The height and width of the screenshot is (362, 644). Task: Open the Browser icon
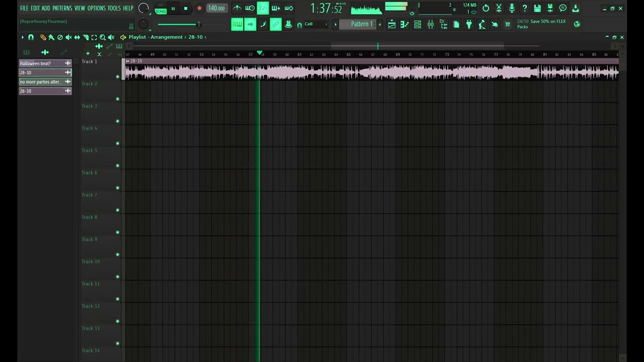(x=444, y=24)
